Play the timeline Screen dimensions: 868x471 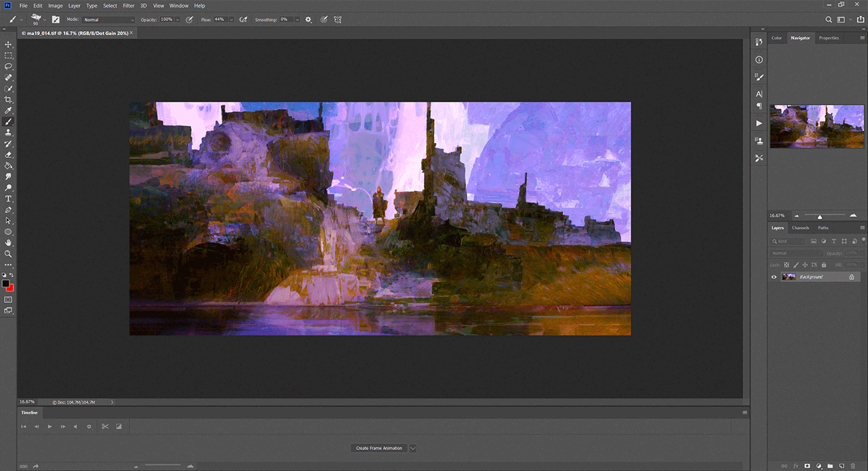coord(50,426)
